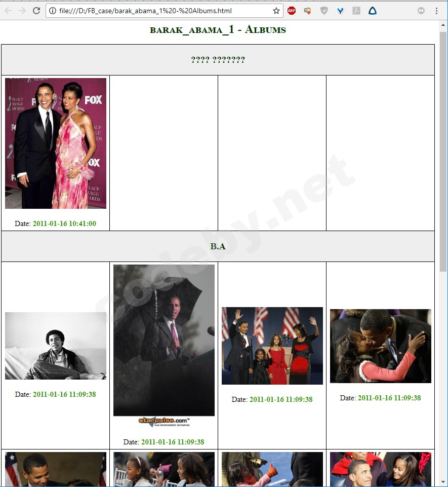Click the vertical scrollbar thumb
Viewport: 448px width, 487px height.
pyautogui.click(x=443, y=152)
